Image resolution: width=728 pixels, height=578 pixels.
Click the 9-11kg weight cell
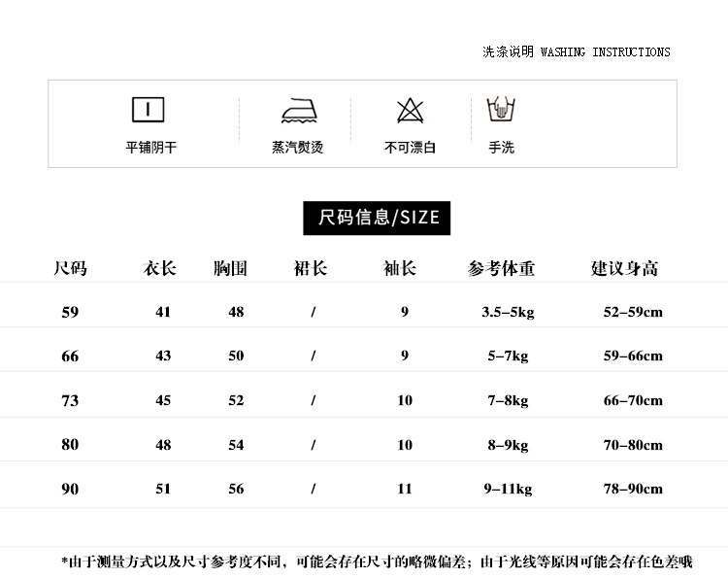508,489
